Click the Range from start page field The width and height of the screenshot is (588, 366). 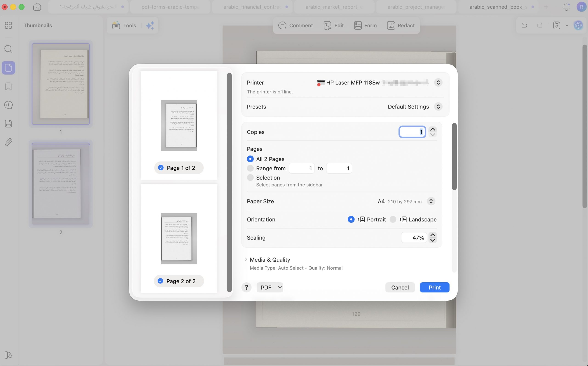302,168
